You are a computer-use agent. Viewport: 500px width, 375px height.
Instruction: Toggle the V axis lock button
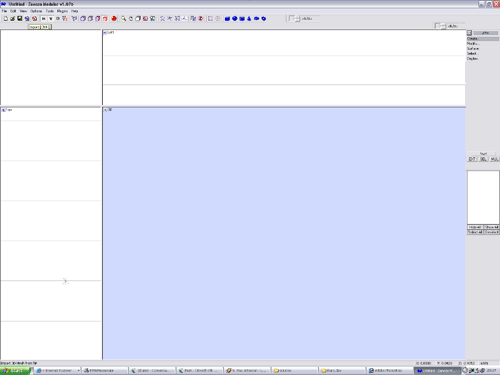click(x=51, y=19)
